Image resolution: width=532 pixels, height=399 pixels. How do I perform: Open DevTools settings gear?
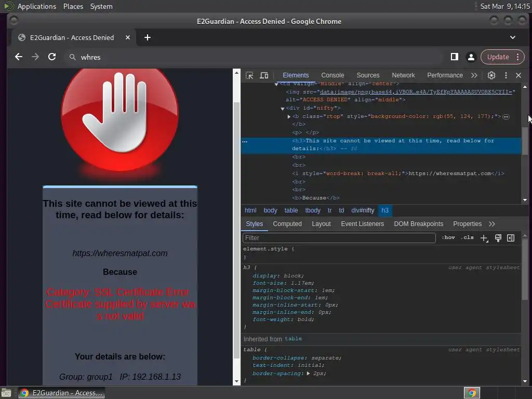(x=491, y=75)
